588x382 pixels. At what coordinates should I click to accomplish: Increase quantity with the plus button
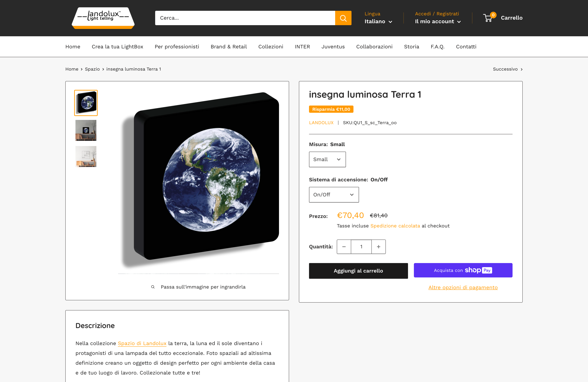[x=378, y=246]
